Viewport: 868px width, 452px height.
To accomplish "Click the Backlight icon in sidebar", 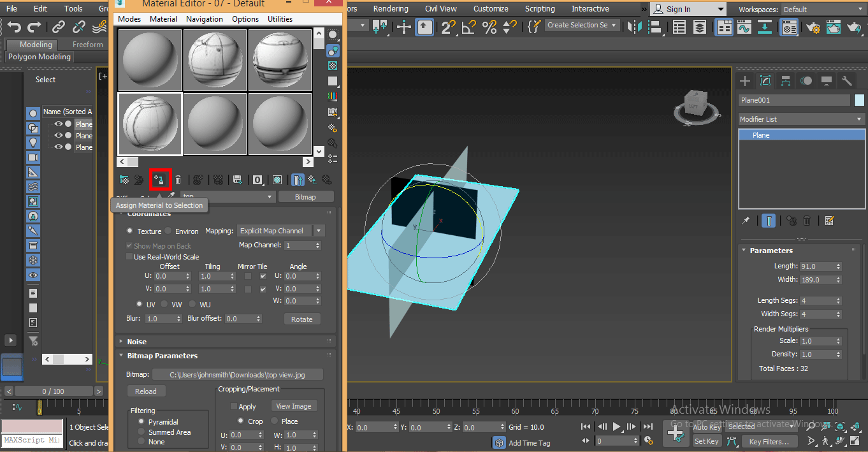I will tap(332, 51).
